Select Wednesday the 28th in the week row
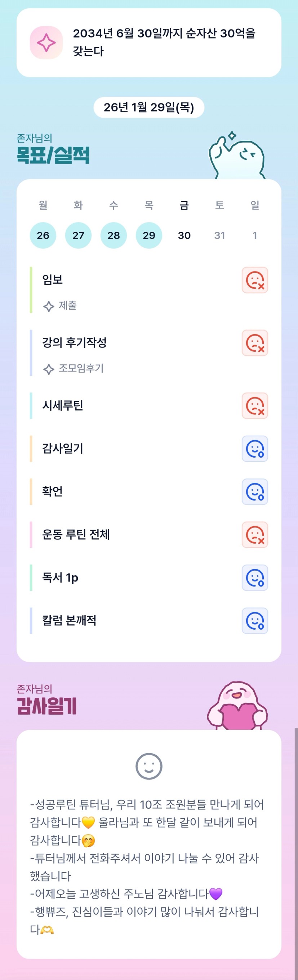Viewport: 298px width, 980px height. click(114, 235)
